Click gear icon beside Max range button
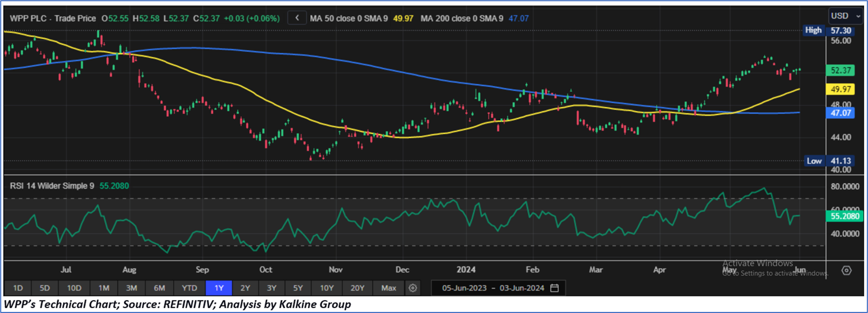The height and width of the screenshot is (313, 868). 413,288
